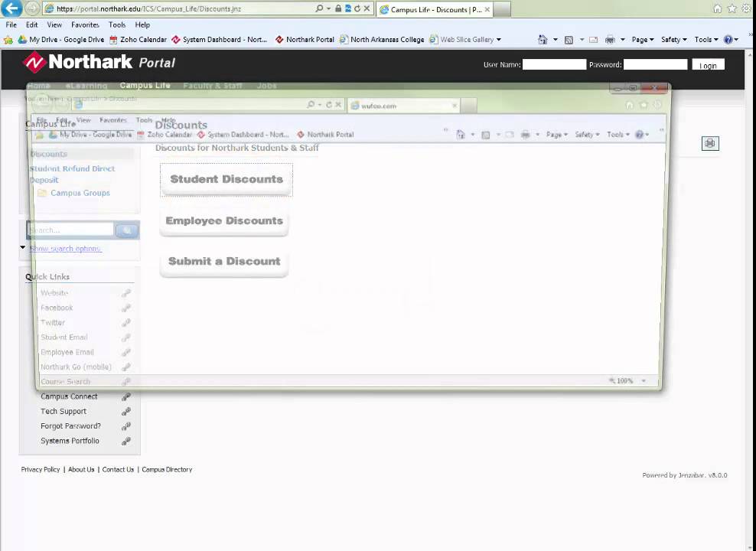Open zoom level dropdown in wufoo.com window
Viewport: 756px width, 551px height.
pos(644,381)
